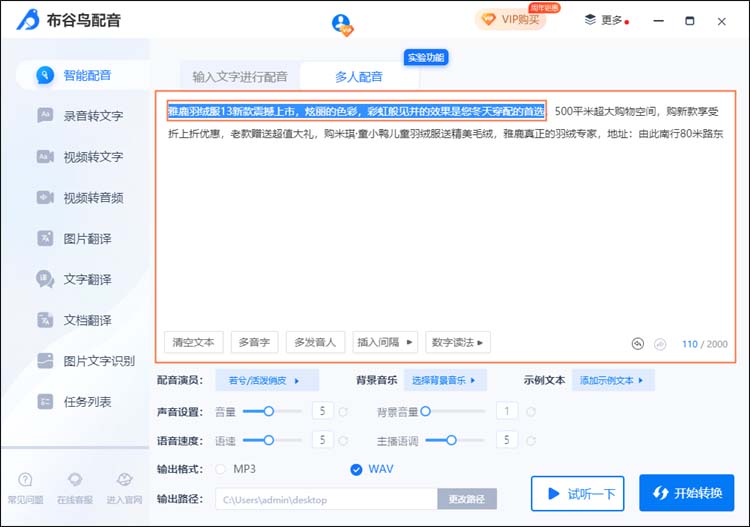Click the user account avatar icon
This screenshot has height=527, width=750.
click(x=342, y=22)
